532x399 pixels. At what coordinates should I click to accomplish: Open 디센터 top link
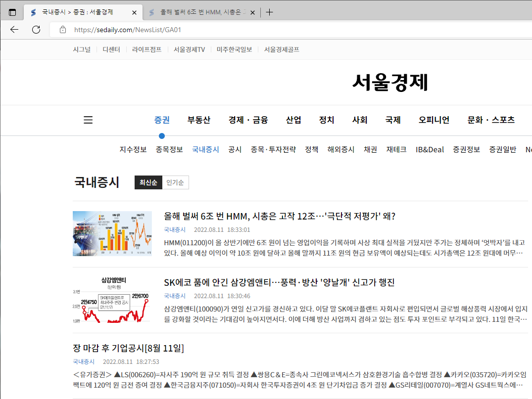[x=111, y=49]
